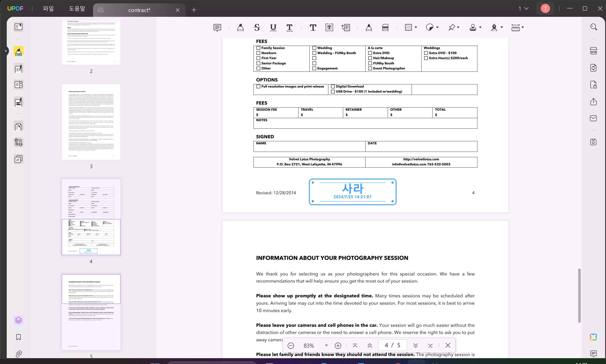Open the Search magnifier icon

(594, 27)
